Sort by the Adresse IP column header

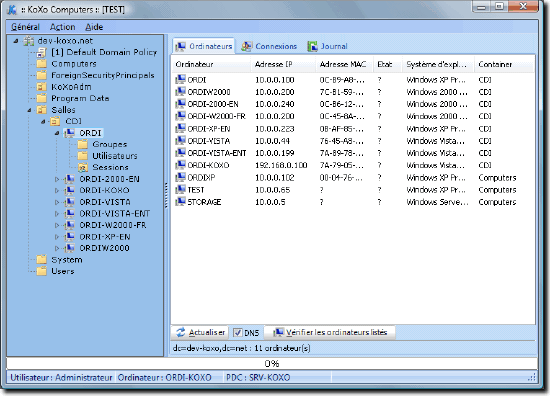pos(283,64)
